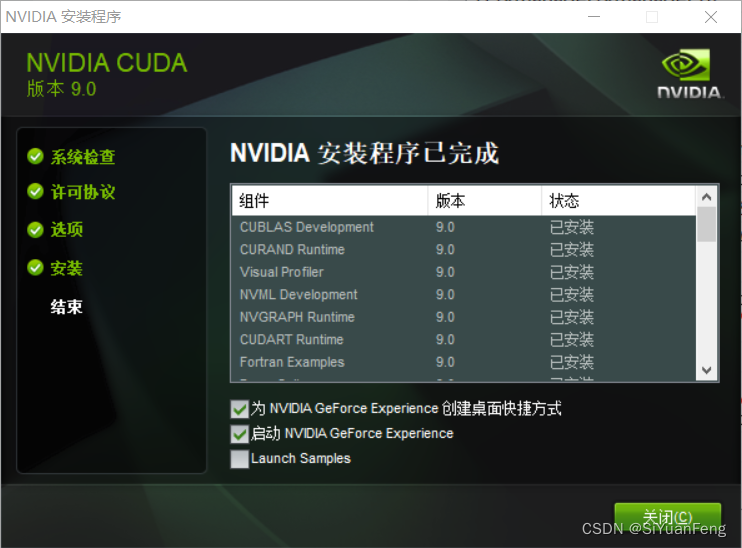Viewport: 742px width, 548px height.
Task: Click the component list scrollbar thumb
Action: (707, 224)
